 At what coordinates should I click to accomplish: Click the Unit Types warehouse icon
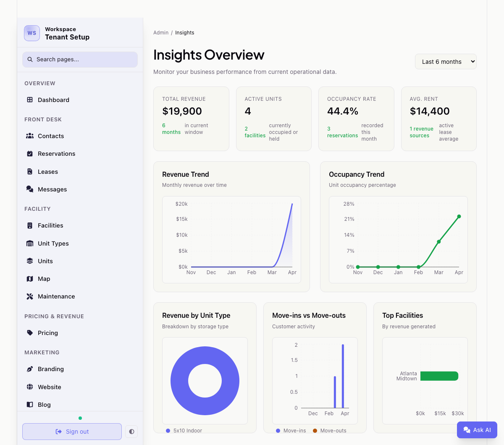pos(30,243)
